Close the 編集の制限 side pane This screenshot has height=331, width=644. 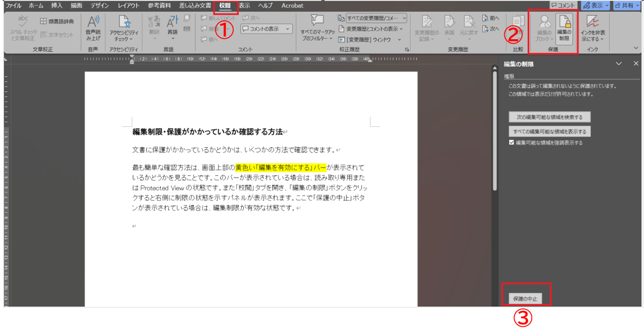coord(636,64)
